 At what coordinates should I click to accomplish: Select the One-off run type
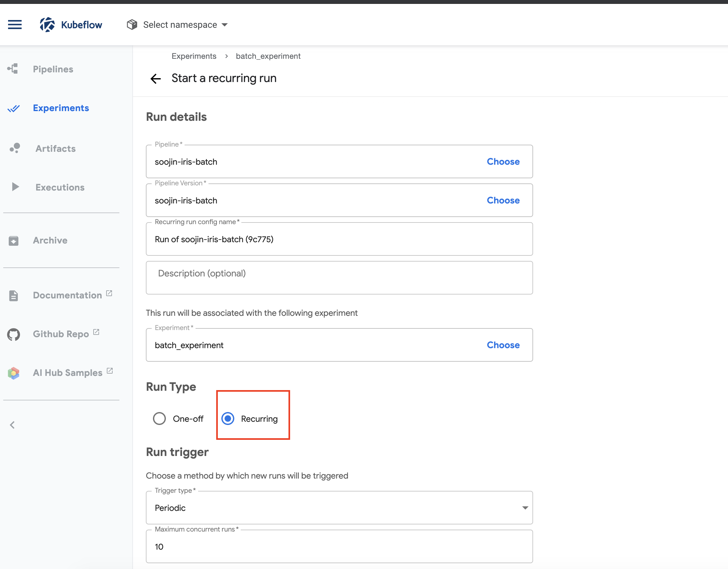coord(159,418)
